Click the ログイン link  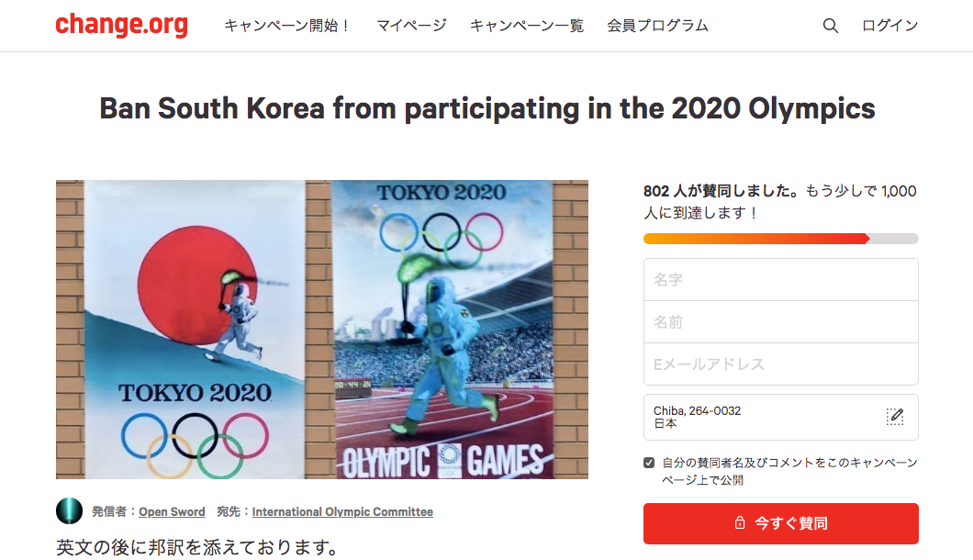(889, 26)
